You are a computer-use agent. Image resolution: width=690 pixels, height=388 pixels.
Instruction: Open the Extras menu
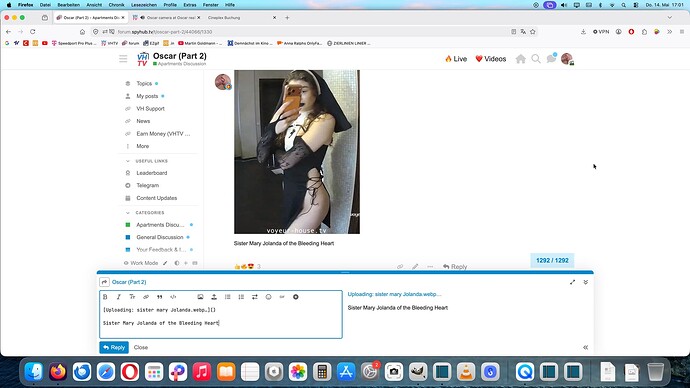[190, 5]
